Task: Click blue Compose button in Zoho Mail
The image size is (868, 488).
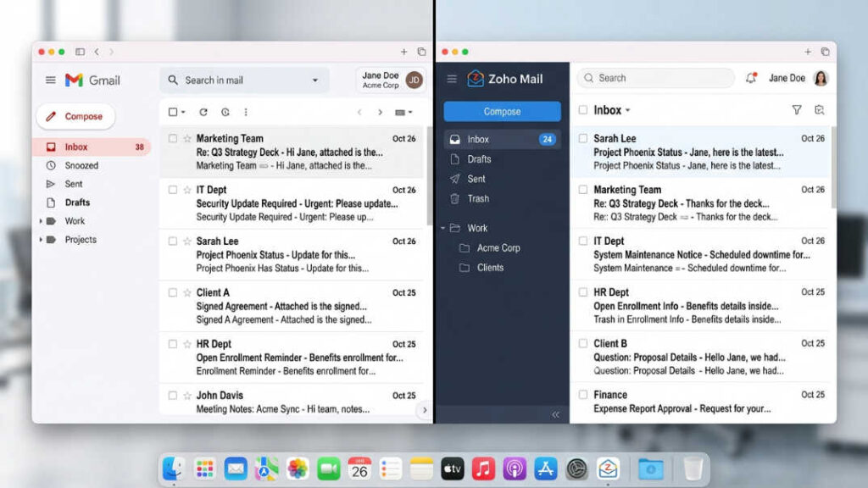Action: pos(502,112)
